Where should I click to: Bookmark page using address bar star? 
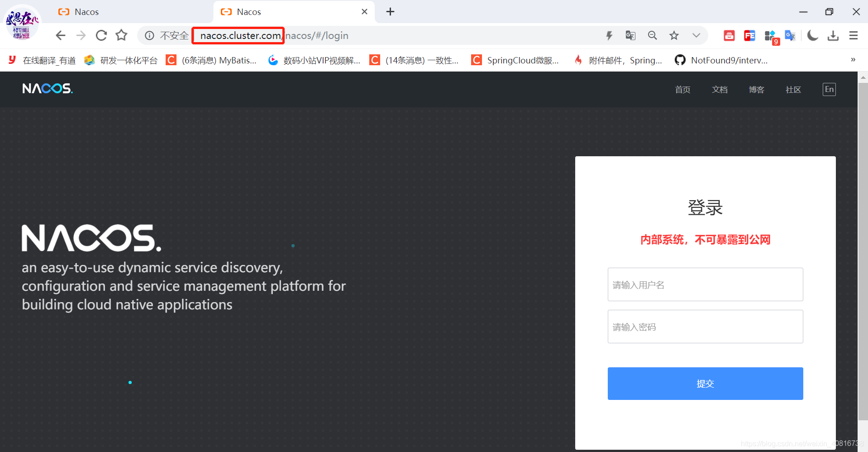click(x=674, y=35)
